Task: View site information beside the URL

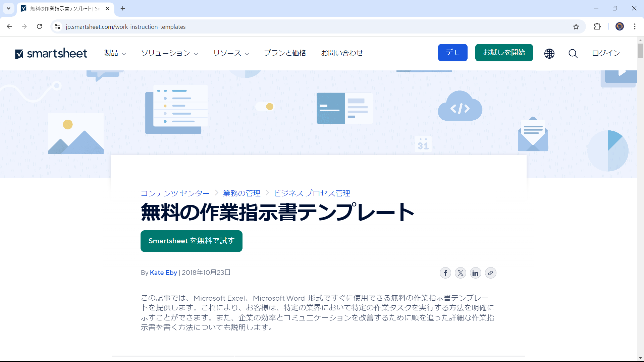Action: [57, 26]
